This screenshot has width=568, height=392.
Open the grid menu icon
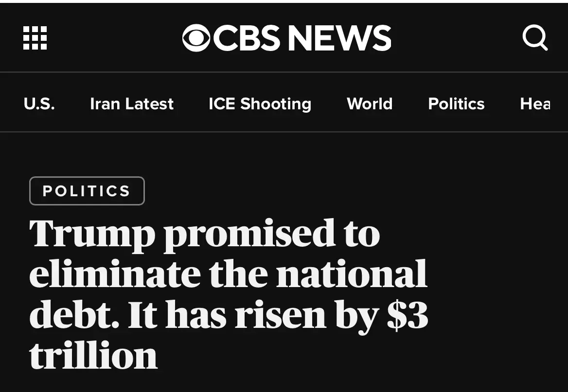pos(35,38)
